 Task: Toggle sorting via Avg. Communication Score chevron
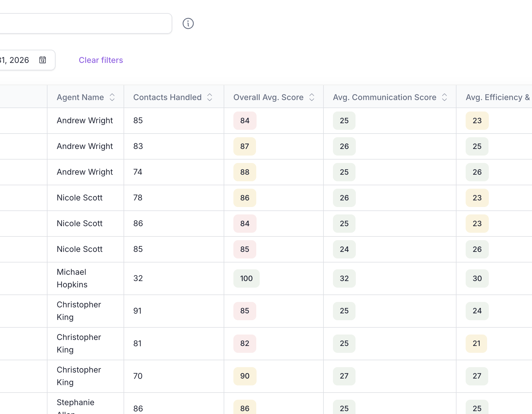click(444, 97)
